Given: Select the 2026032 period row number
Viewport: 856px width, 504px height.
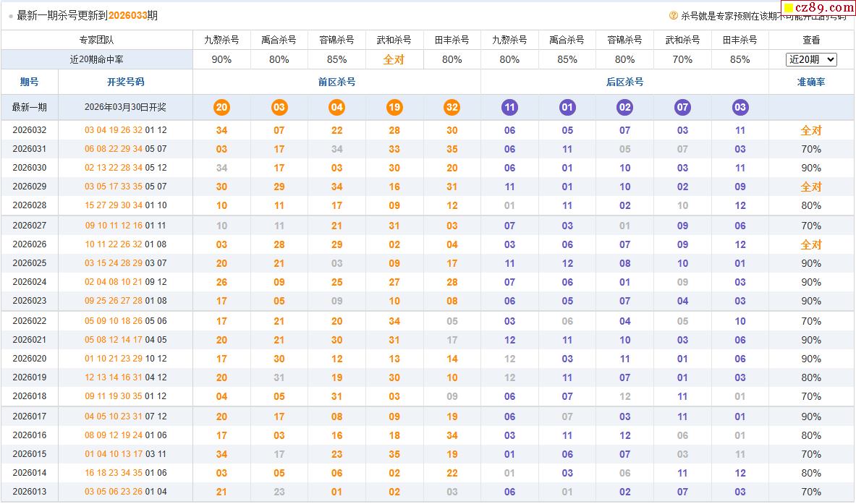Looking at the screenshot, I should (x=30, y=130).
